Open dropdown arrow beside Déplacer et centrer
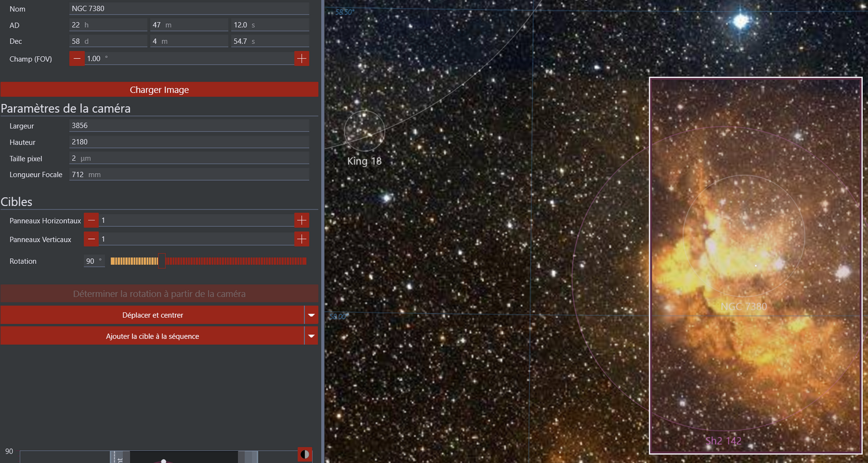 tap(311, 315)
